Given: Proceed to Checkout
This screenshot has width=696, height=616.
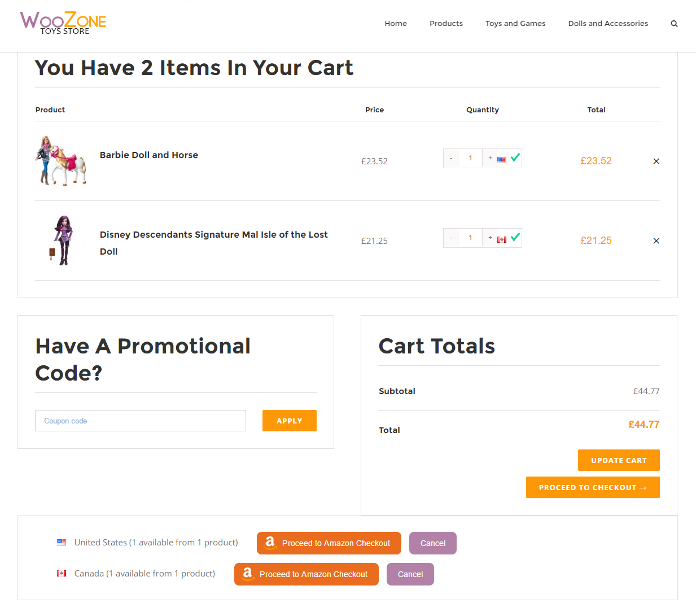Looking at the screenshot, I should (x=593, y=487).
